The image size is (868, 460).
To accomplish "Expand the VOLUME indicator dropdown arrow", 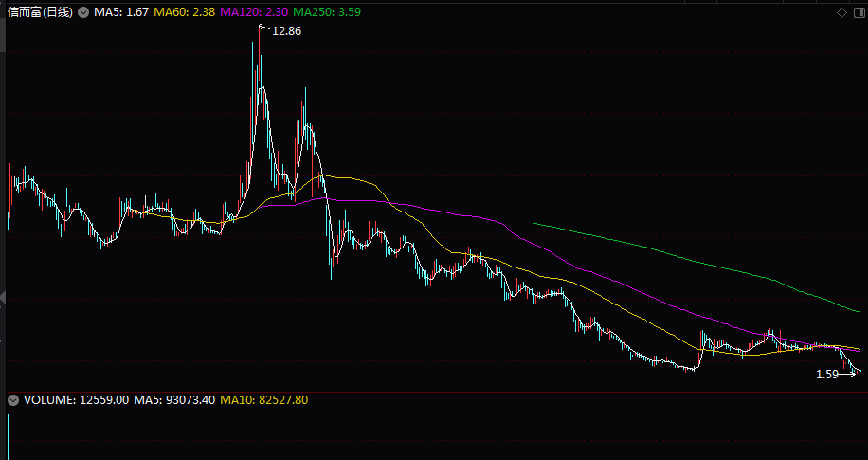I will (x=13, y=400).
